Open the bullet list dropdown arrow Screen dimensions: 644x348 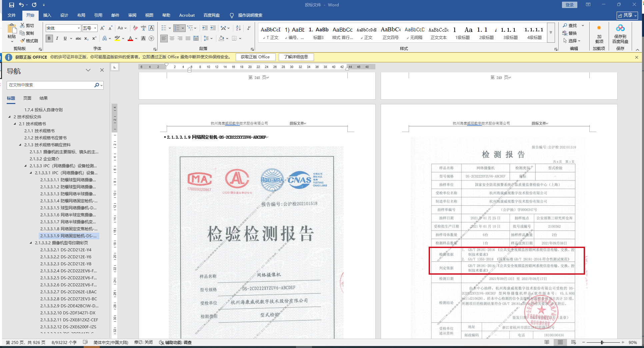point(170,28)
